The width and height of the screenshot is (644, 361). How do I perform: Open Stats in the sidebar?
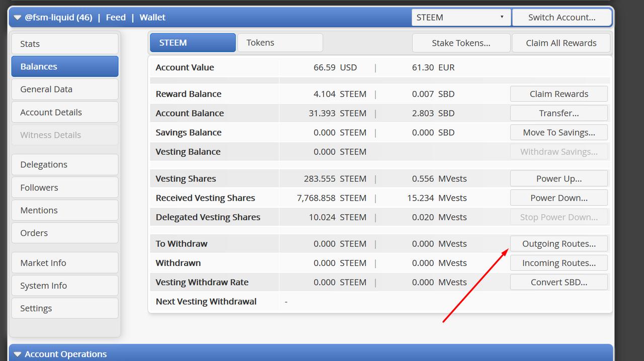65,44
